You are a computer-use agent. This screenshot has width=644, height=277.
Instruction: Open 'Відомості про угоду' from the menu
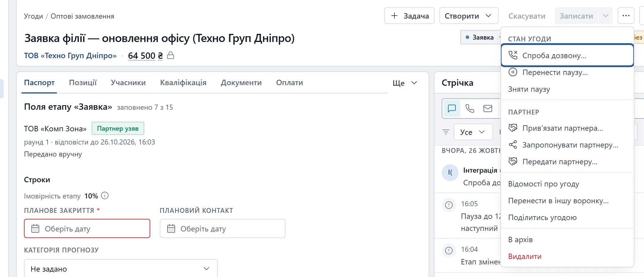click(567, 184)
